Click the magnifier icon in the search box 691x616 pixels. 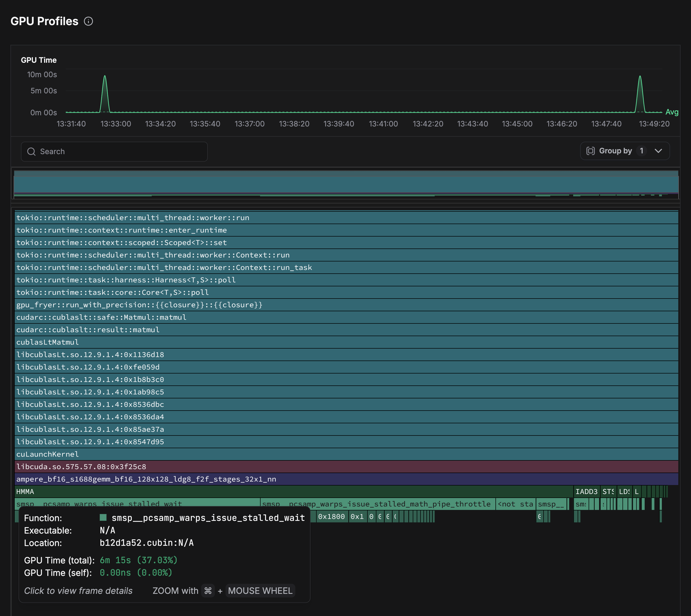click(x=31, y=152)
